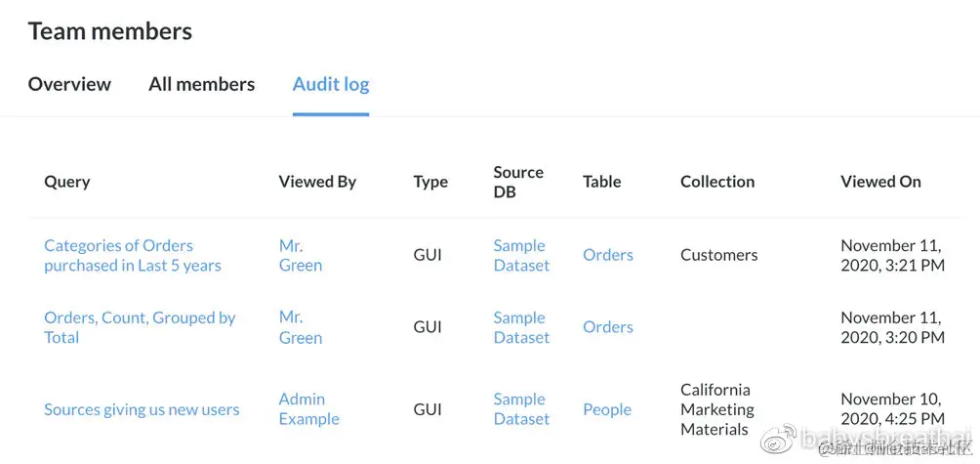Open Orders table in the Categories of Orders row

(607, 255)
